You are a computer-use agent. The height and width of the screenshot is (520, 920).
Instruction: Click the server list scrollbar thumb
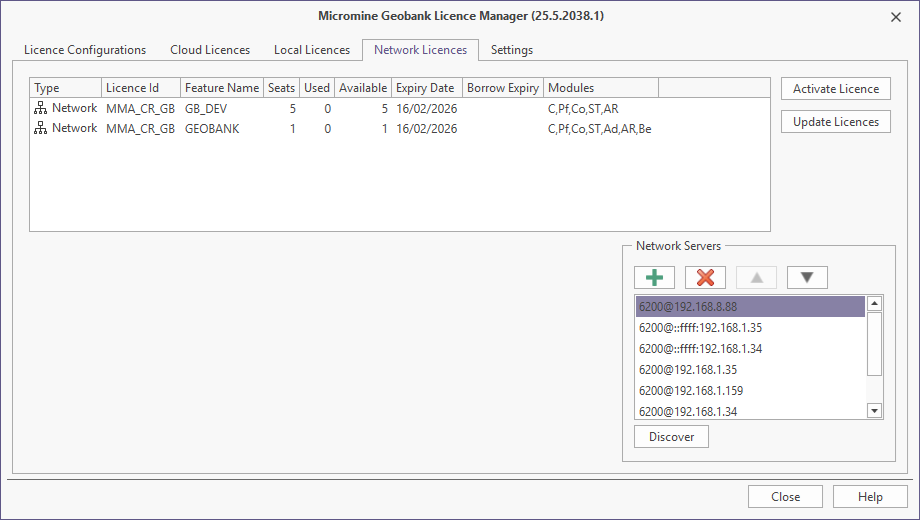(x=874, y=343)
